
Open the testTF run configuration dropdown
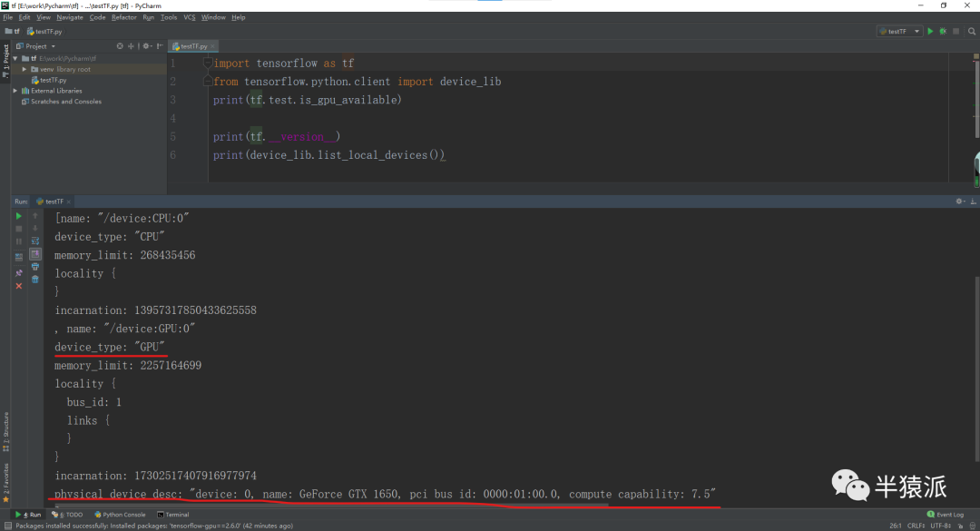click(x=900, y=31)
